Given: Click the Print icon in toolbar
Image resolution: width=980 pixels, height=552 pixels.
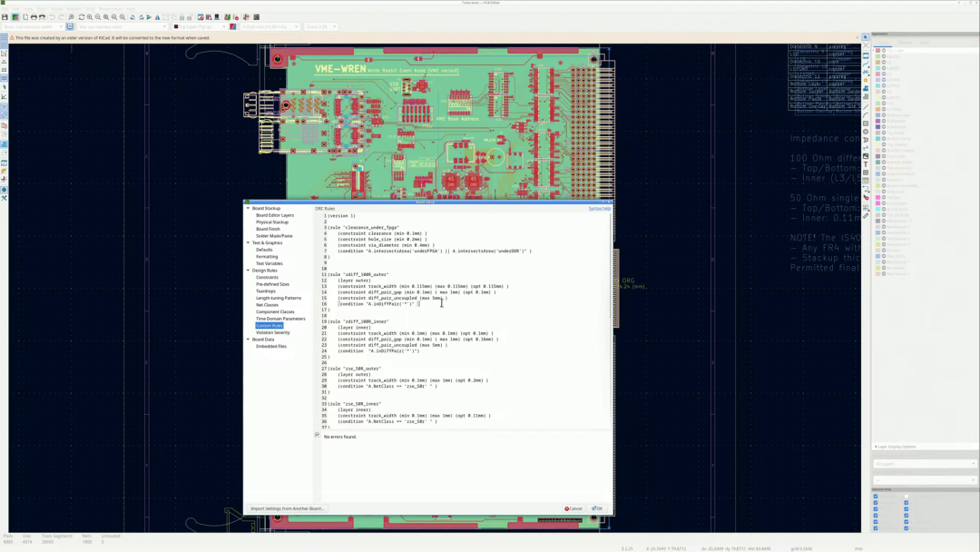Looking at the screenshot, I should tap(34, 17).
